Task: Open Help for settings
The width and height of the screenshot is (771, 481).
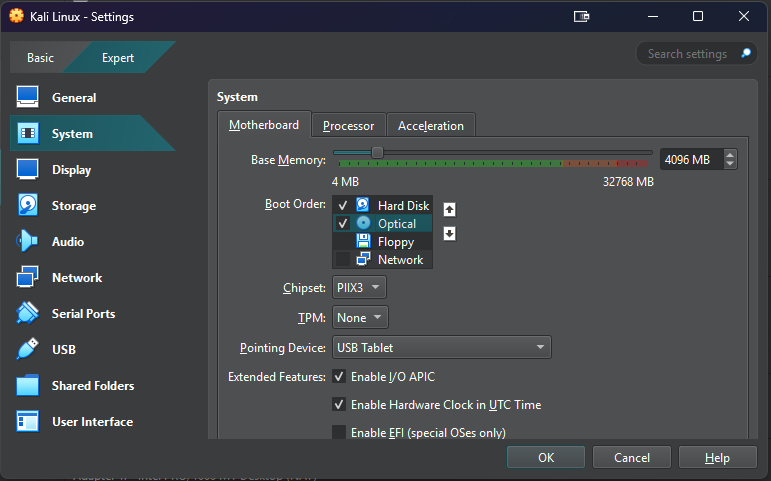Action: [717, 457]
